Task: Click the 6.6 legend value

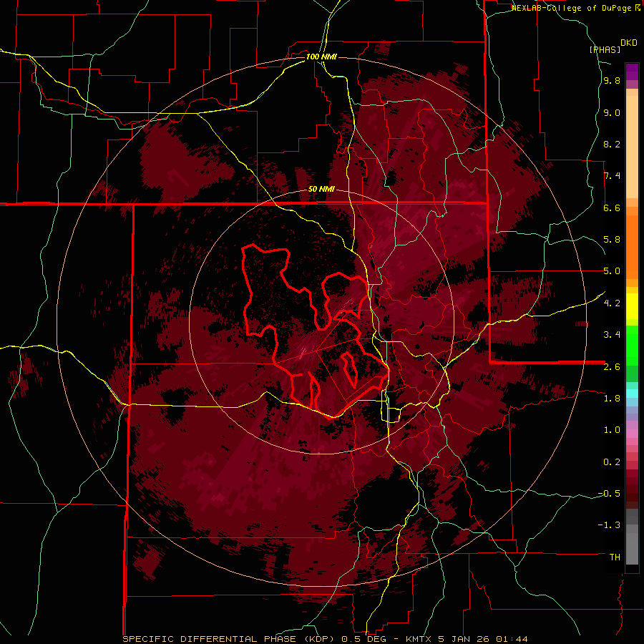Action: (612, 208)
